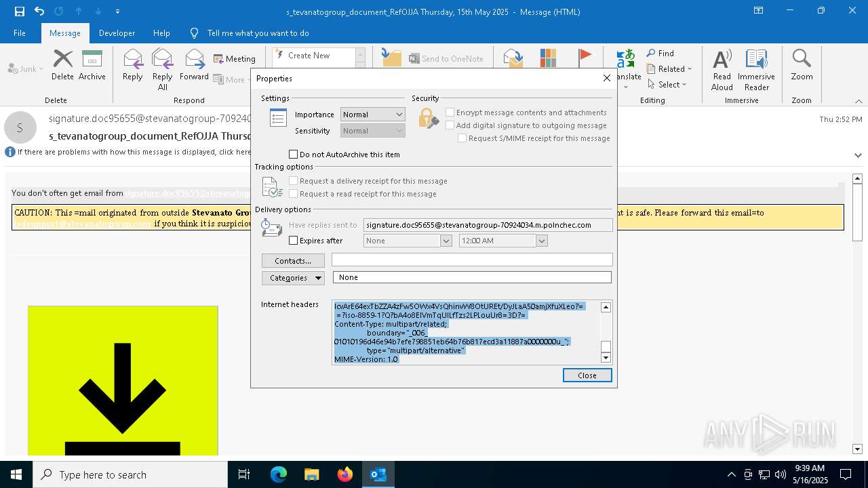Screen dimensions: 868x488
Task: Click the Close button in Properties
Action: pos(587,375)
